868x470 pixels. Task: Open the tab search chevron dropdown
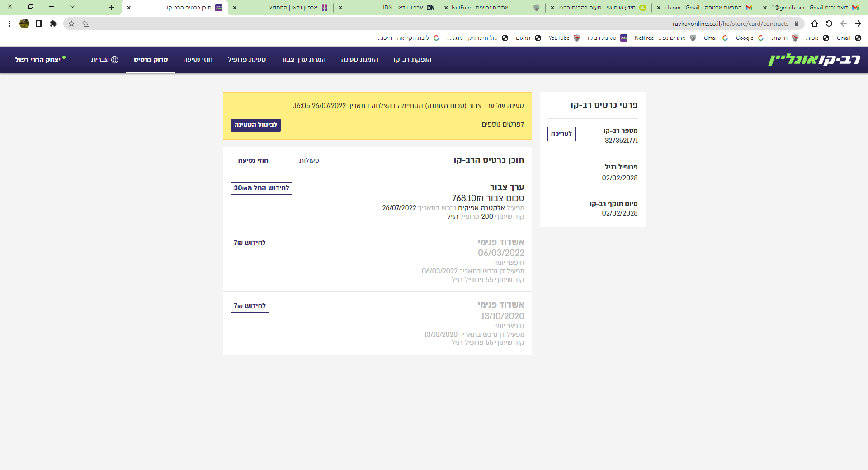pyautogui.click(x=72, y=7)
